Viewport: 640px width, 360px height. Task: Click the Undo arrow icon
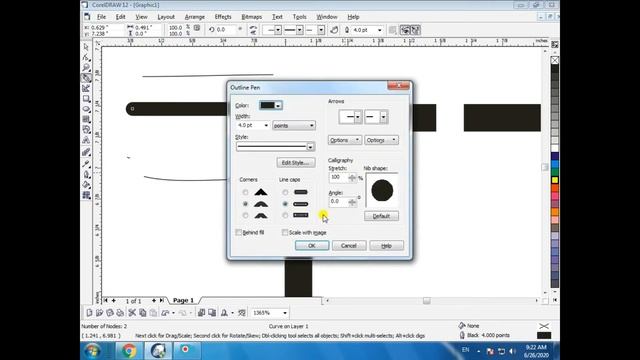click(165, 313)
